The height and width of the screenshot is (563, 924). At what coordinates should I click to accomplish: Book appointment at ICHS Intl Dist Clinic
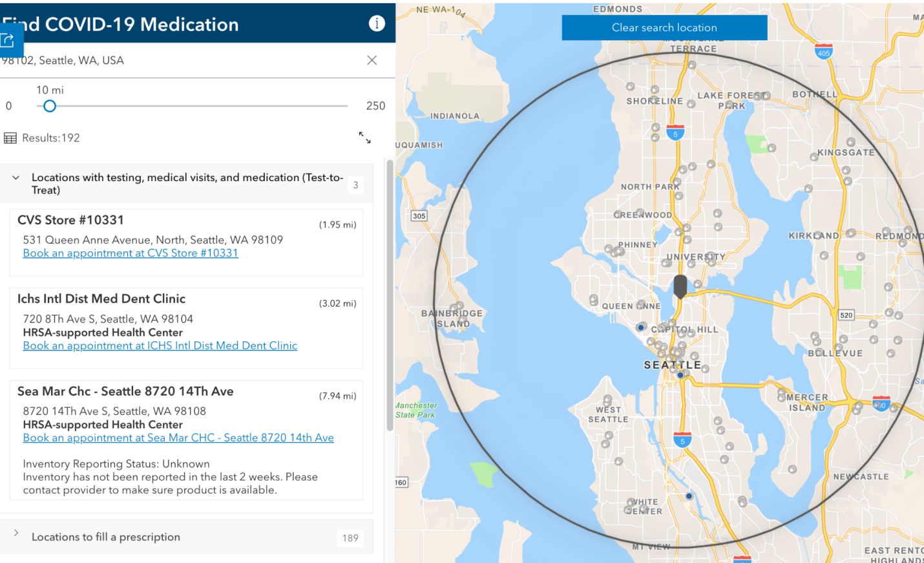pos(160,346)
